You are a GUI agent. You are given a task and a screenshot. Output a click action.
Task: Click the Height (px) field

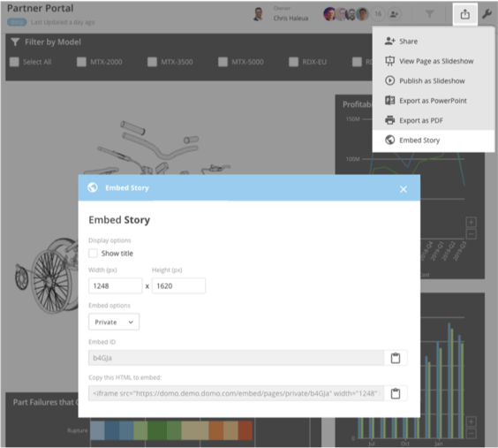pyautogui.click(x=178, y=285)
